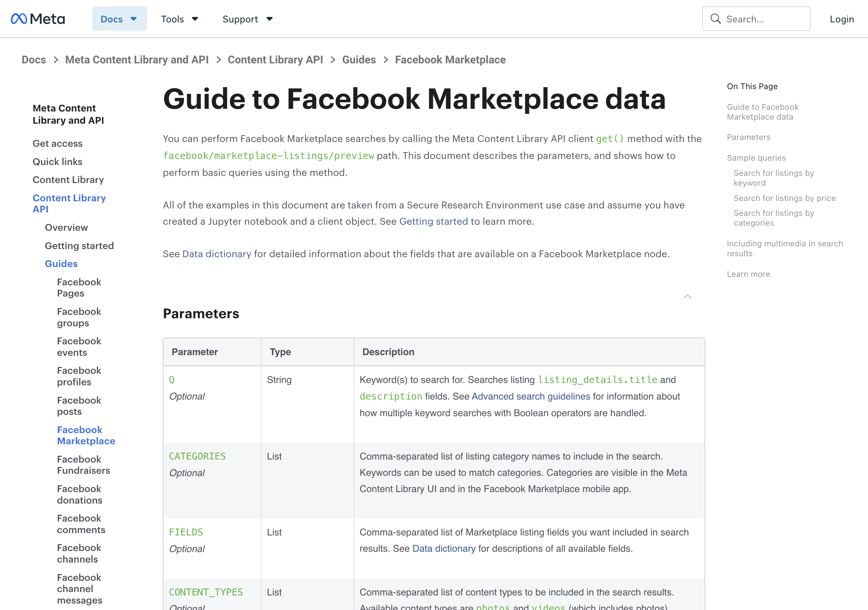Jump to Search for listings by categories
The height and width of the screenshot is (610, 868).
(x=773, y=218)
